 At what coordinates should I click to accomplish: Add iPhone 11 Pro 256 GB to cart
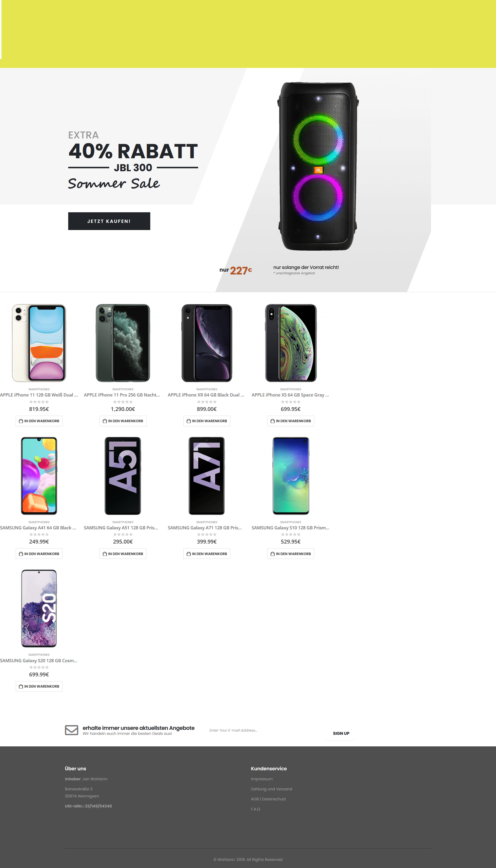123,421
